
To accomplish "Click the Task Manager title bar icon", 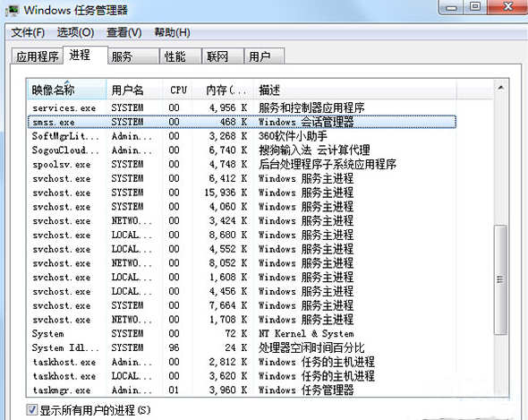I will 13,11.
